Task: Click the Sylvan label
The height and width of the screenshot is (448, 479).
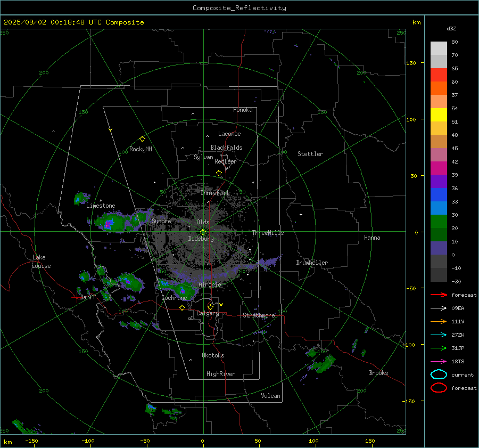Action: point(203,157)
